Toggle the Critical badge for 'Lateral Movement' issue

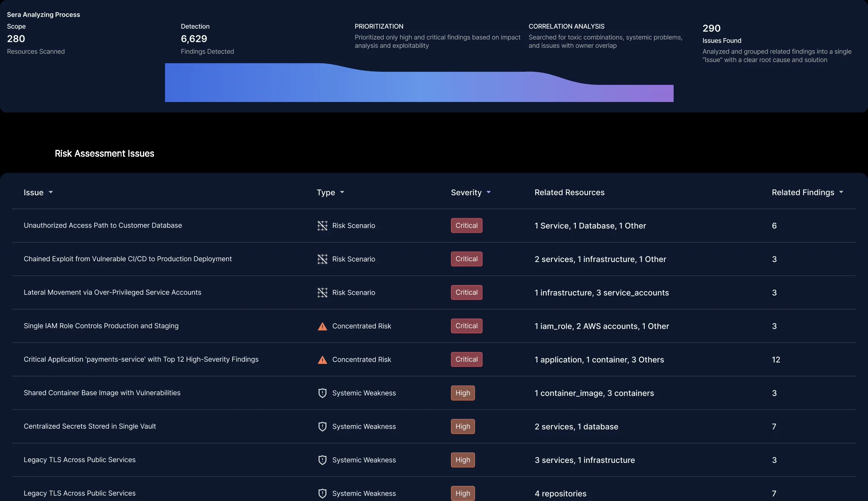[466, 293]
